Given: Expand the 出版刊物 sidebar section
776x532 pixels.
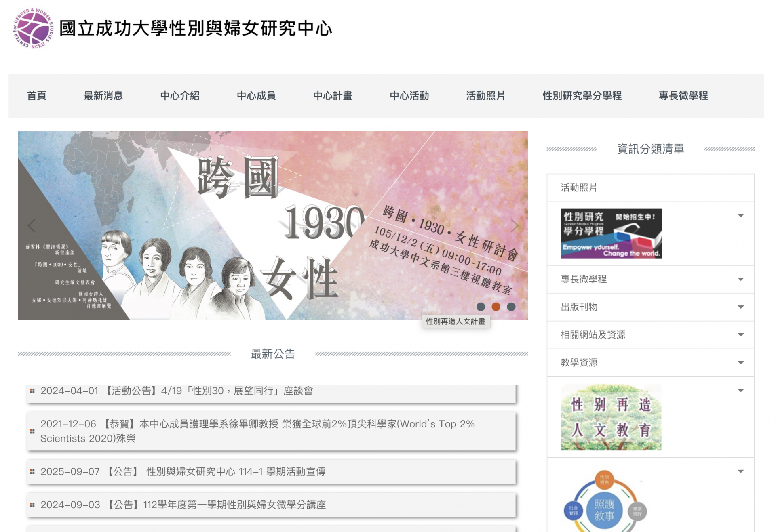Looking at the screenshot, I should click(650, 307).
